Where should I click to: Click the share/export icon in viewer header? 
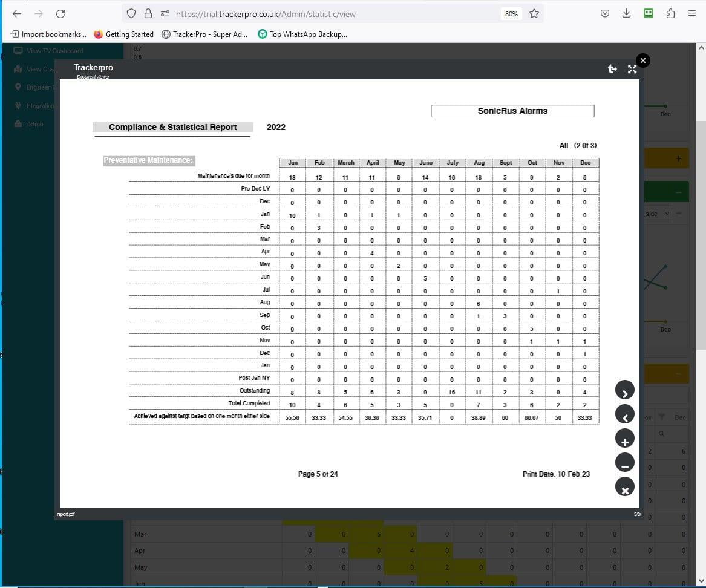click(612, 69)
